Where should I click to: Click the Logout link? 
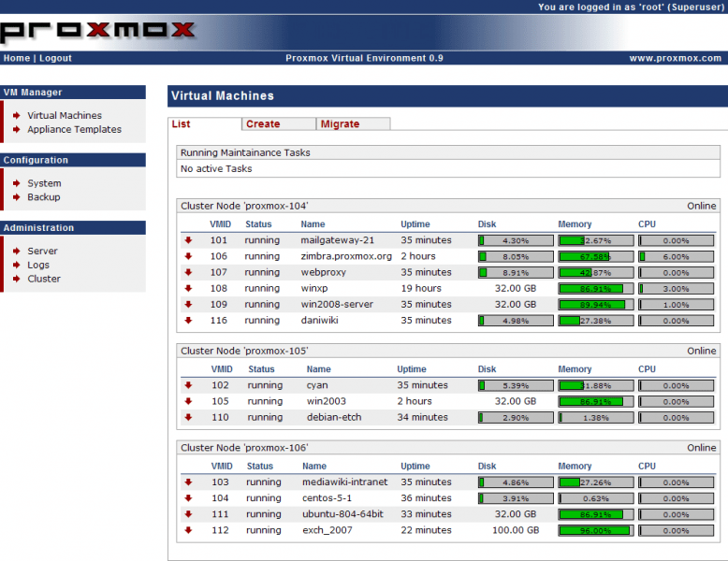point(55,58)
